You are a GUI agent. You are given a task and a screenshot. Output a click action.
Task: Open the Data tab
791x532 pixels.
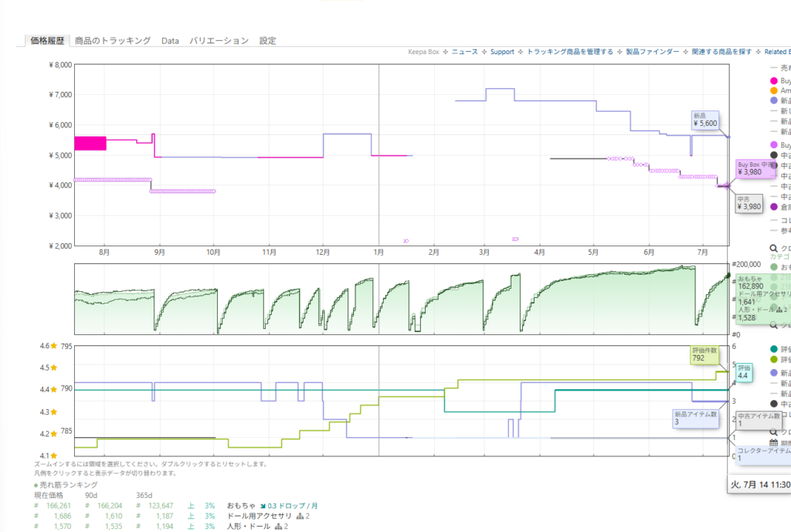(170, 41)
